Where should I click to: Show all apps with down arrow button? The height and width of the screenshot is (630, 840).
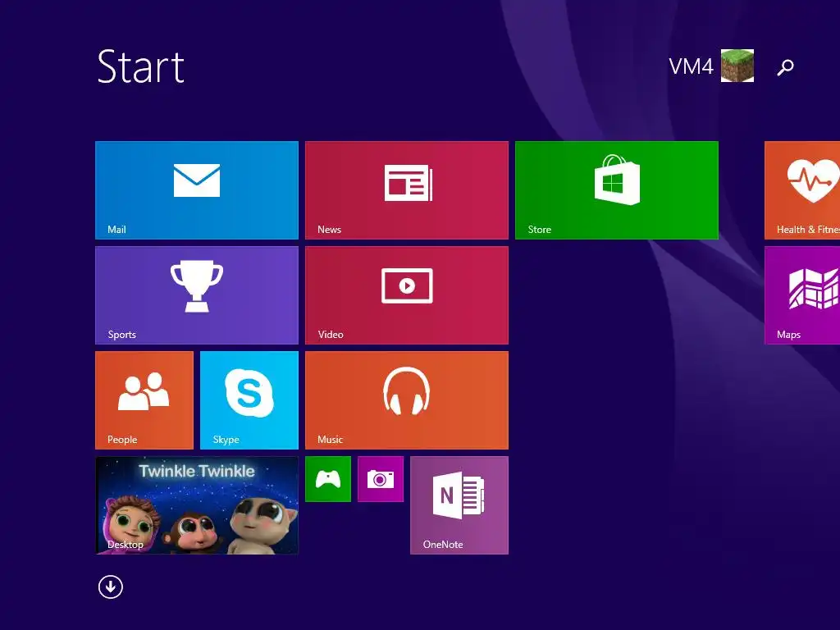(x=111, y=587)
